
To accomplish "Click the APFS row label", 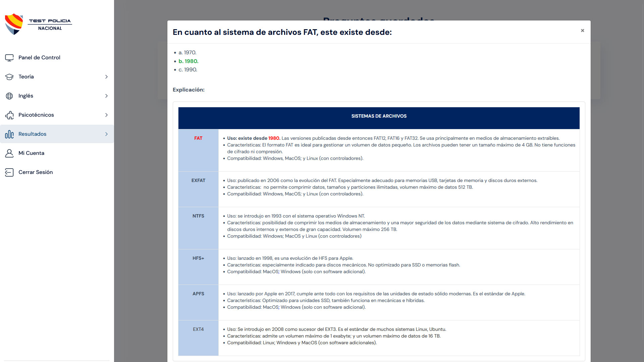I will tap(198, 294).
